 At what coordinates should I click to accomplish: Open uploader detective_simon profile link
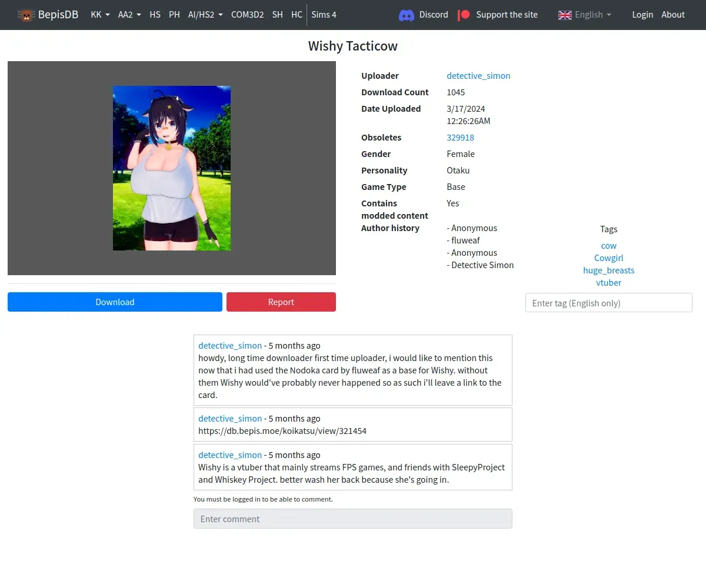(x=478, y=75)
